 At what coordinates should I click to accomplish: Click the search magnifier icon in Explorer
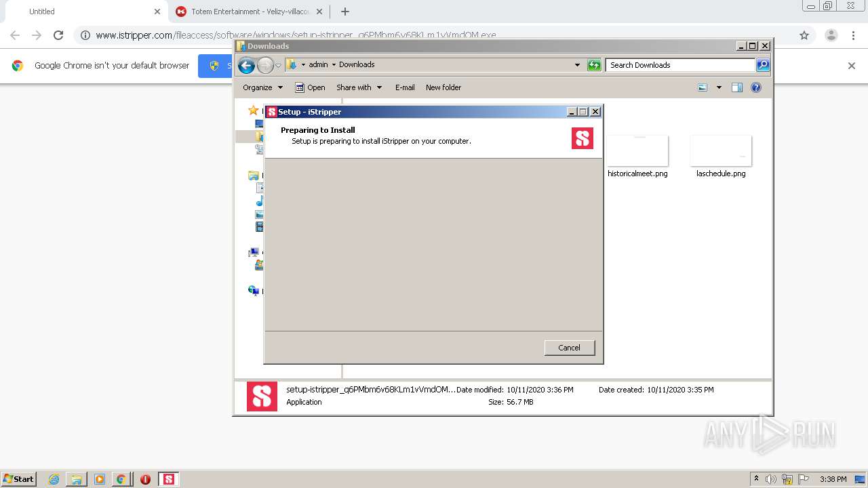click(763, 65)
